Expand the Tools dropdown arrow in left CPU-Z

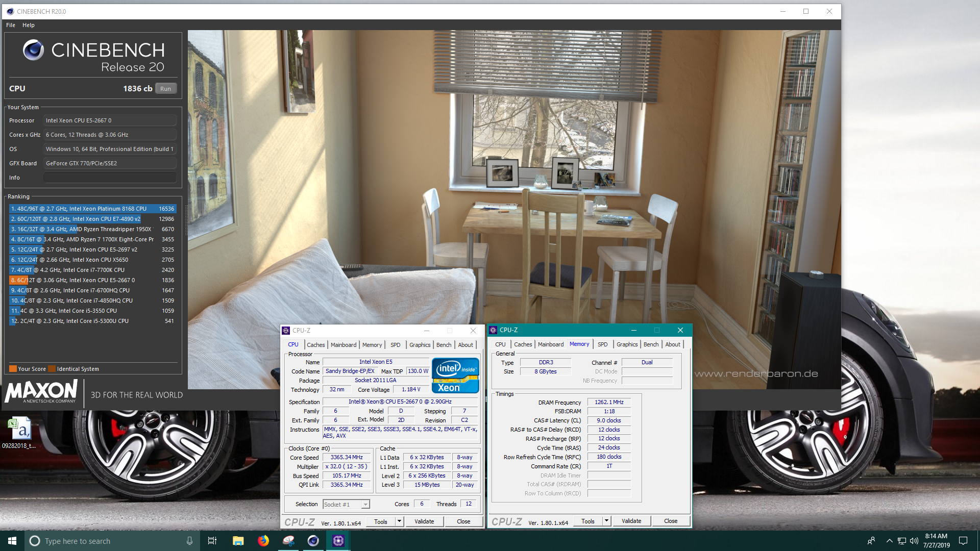click(x=400, y=521)
